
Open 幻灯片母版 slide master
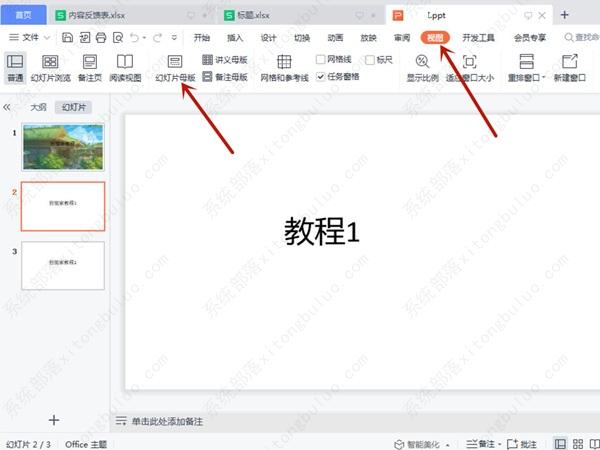pyautogui.click(x=175, y=68)
